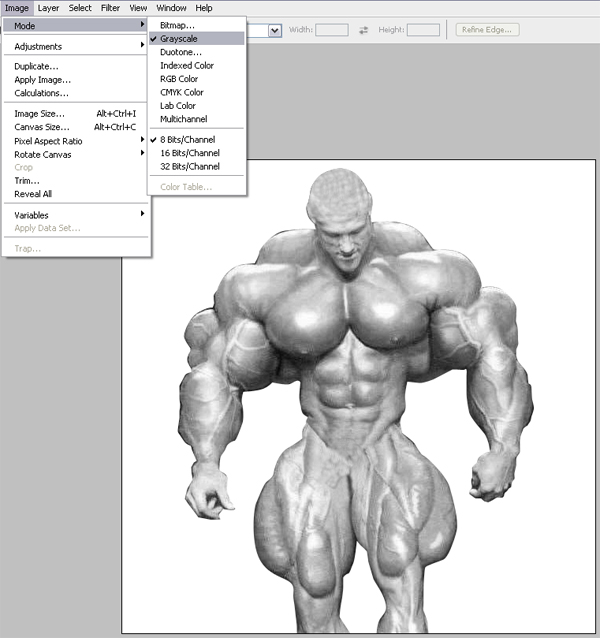Expand the Variables submenu
The image size is (600, 638).
(75, 215)
